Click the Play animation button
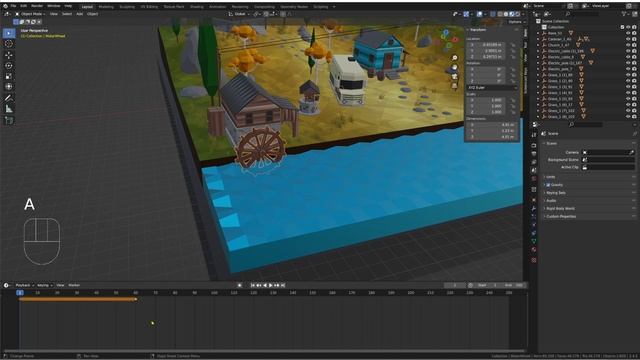The height and width of the screenshot is (360, 640). point(271,285)
